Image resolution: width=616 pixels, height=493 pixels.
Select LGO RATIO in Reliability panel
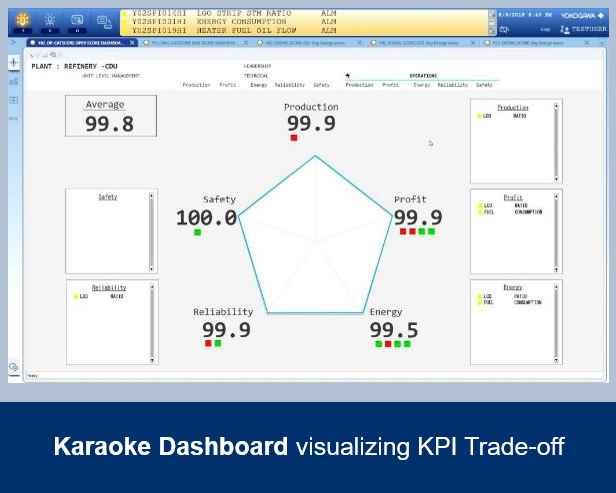[x=98, y=296]
